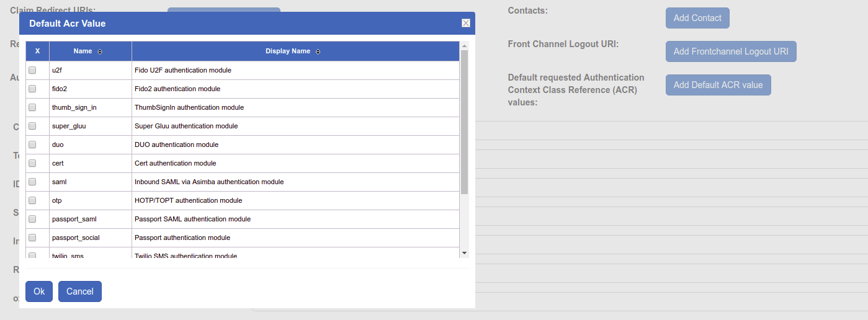Mark the cert checkbox
The height and width of the screenshot is (320, 868).
click(32, 163)
